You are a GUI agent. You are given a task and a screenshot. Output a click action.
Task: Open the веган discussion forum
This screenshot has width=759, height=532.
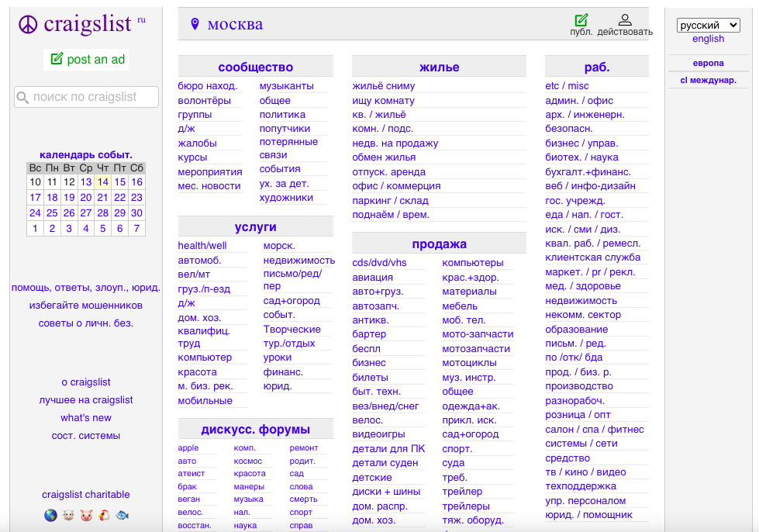click(189, 499)
